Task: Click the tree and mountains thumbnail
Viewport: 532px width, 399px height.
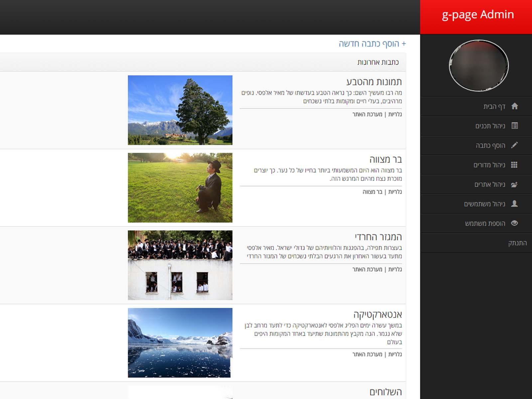Action: point(180,110)
